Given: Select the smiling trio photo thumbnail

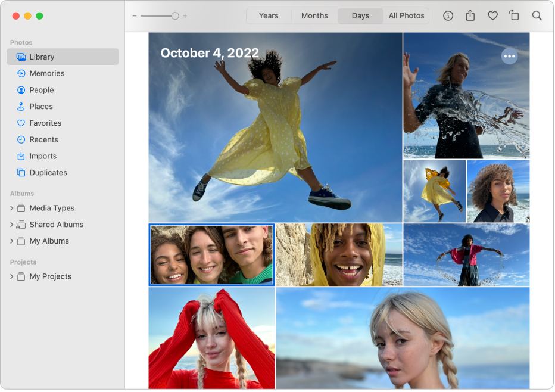Looking at the screenshot, I should point(211,255).
